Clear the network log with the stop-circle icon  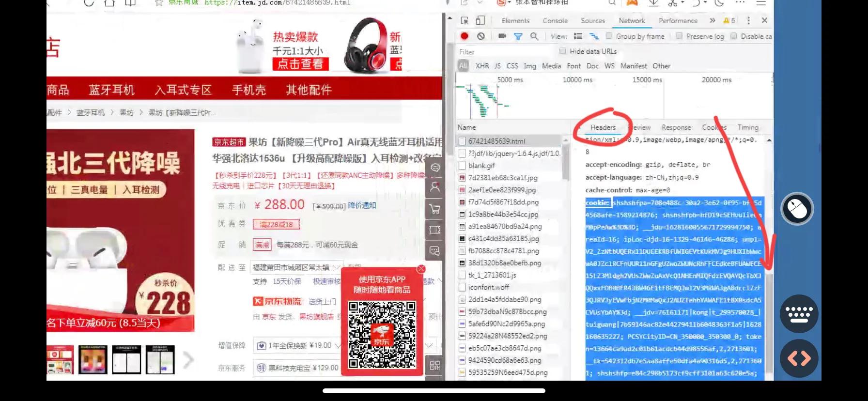[480, 36]
